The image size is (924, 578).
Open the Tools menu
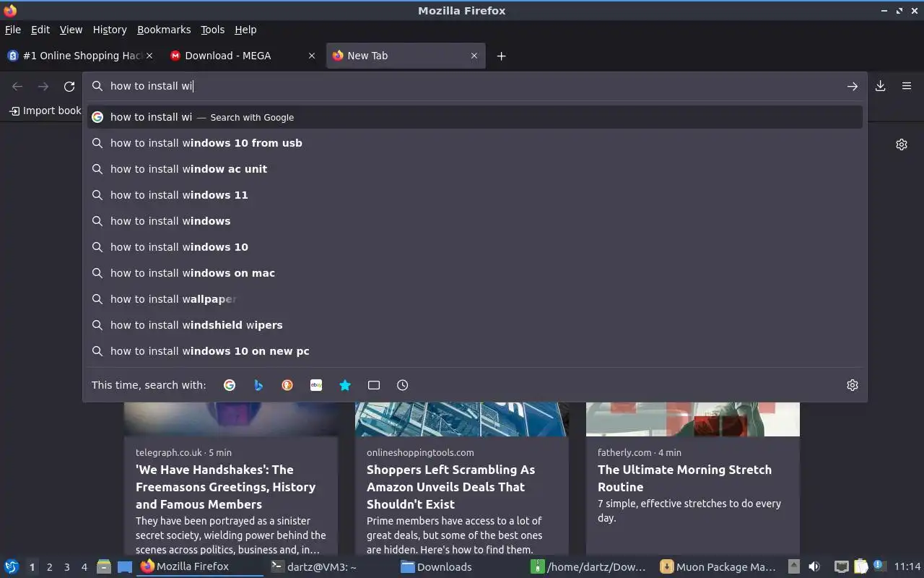212,30
